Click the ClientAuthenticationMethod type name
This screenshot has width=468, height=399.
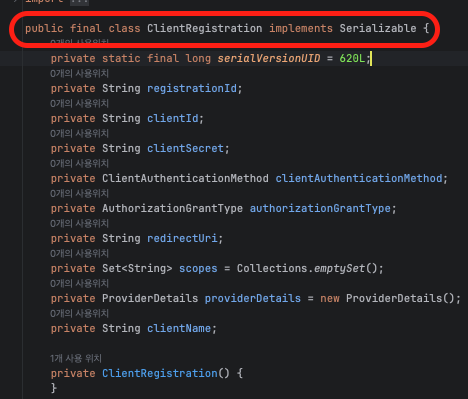pos(185,178)
